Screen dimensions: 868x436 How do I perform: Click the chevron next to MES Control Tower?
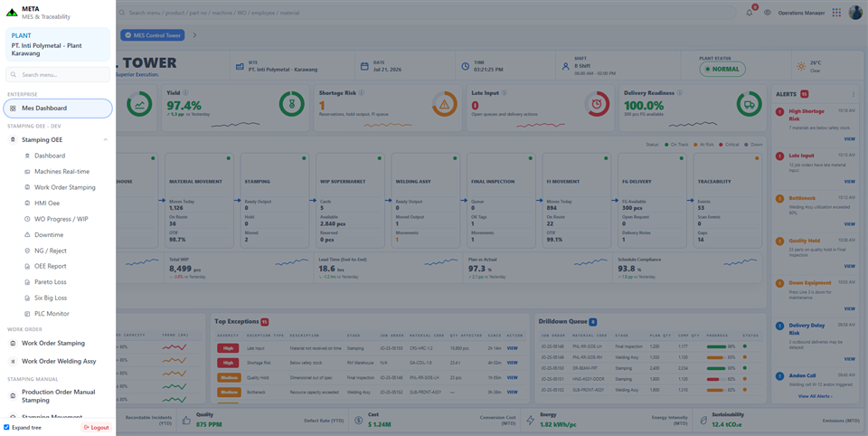194,35
